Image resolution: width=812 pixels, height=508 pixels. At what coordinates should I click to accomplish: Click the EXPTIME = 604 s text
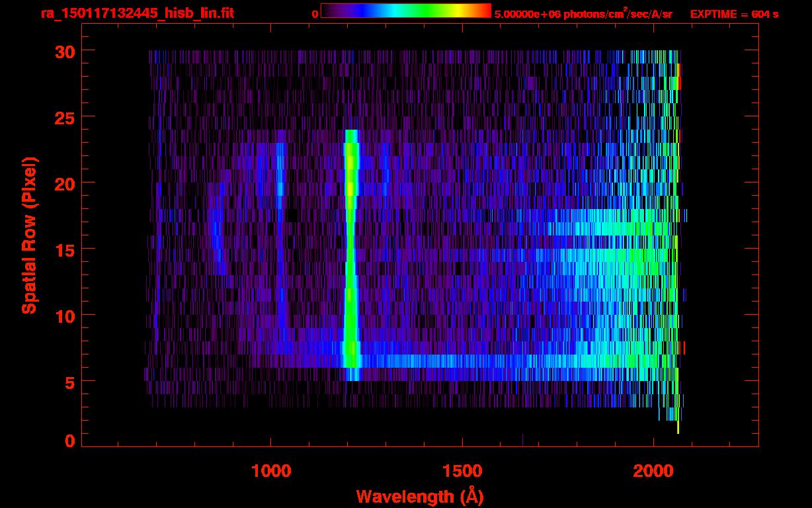(734, 14)
